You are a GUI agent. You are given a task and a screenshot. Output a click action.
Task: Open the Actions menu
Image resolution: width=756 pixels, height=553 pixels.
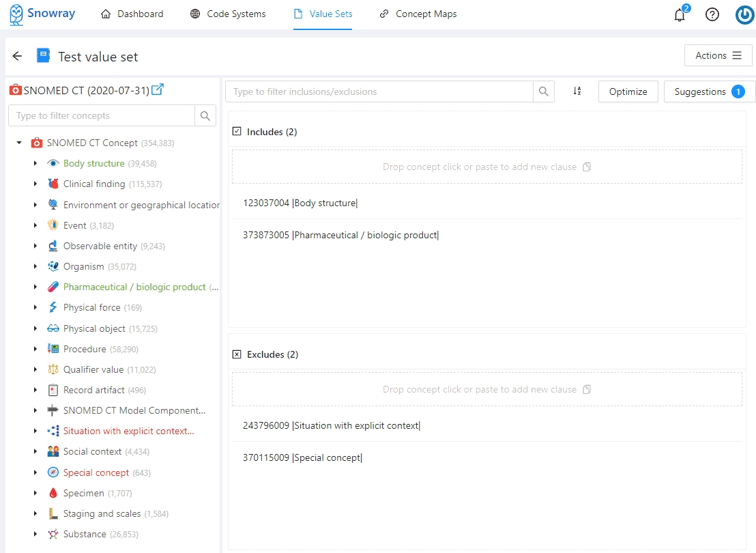pyautogui.click(x=718, y=56)
